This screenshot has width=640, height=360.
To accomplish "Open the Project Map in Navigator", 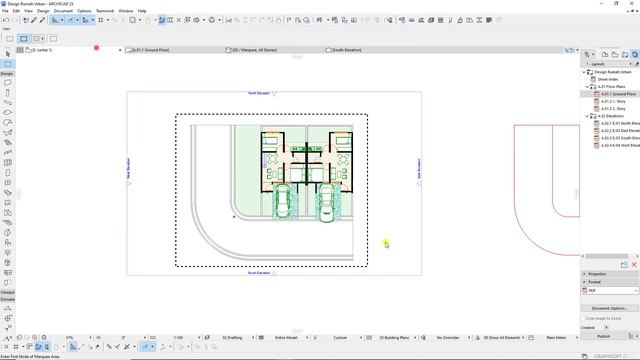I will [x=605, y=54].
